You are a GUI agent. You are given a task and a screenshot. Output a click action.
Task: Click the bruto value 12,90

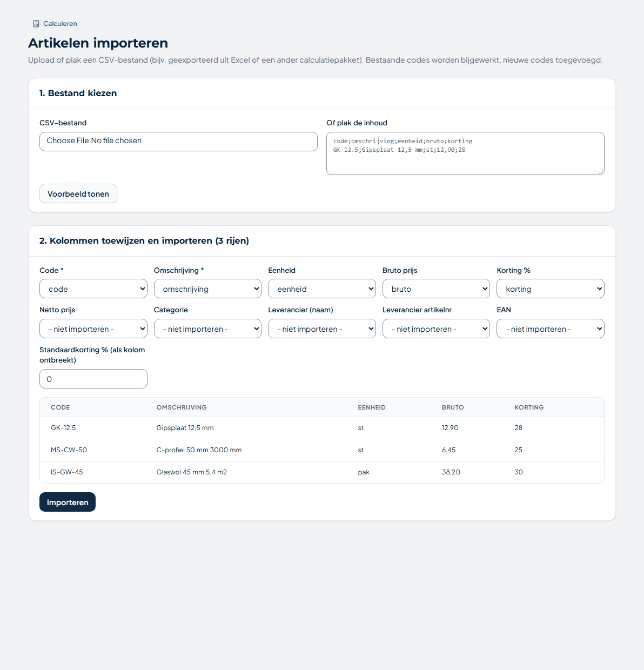[x=450, y=428]
